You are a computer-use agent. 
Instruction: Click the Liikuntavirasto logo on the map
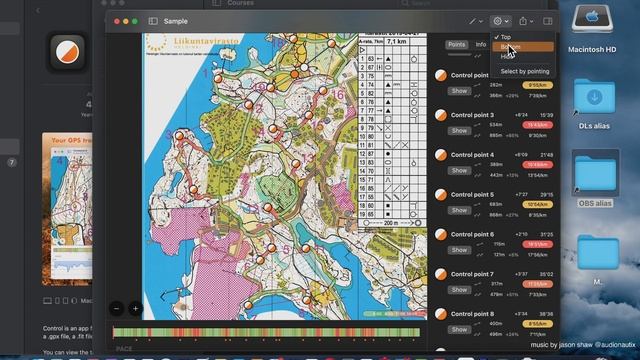(192, 43)
